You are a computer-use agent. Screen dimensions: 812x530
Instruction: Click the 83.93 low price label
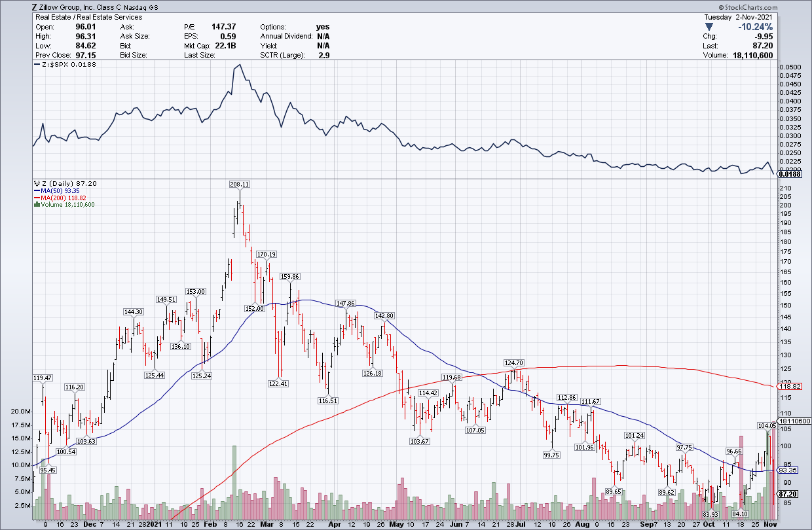tap(710, 515)
